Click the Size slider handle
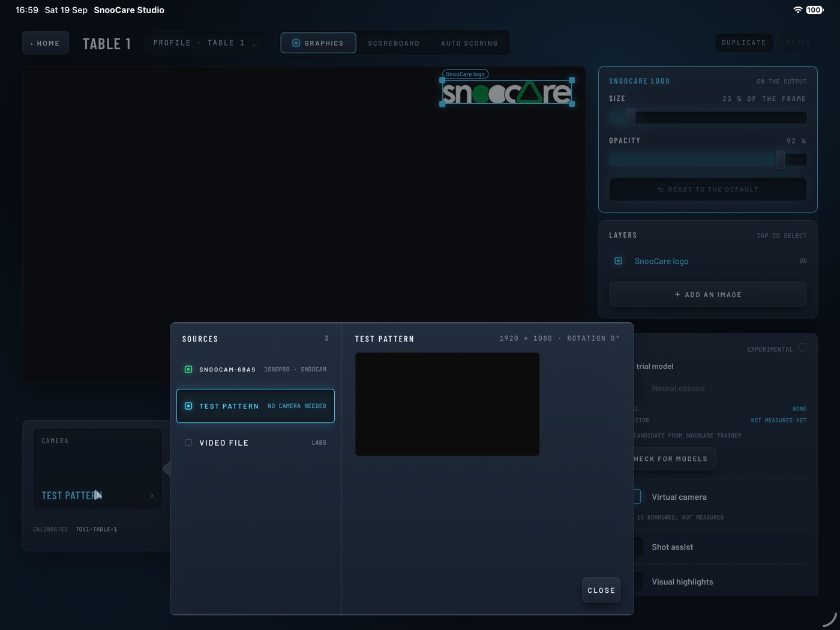This screenshot has width=840, height=630. coord(631,118)
